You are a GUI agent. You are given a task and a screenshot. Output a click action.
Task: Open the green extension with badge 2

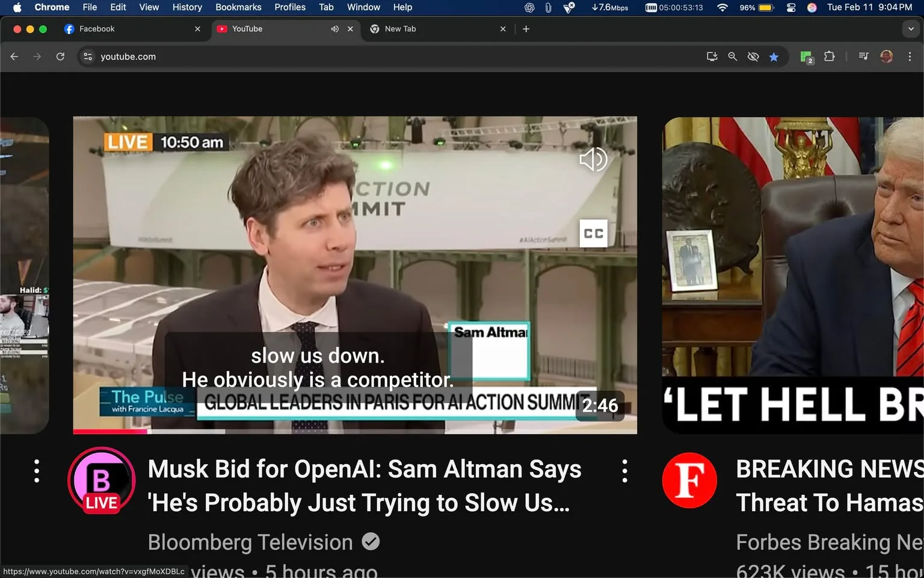tap(805, 56)
